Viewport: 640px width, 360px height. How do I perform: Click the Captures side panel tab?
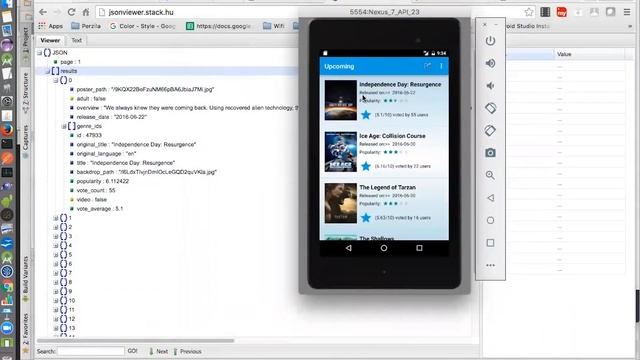coord(26,141)
